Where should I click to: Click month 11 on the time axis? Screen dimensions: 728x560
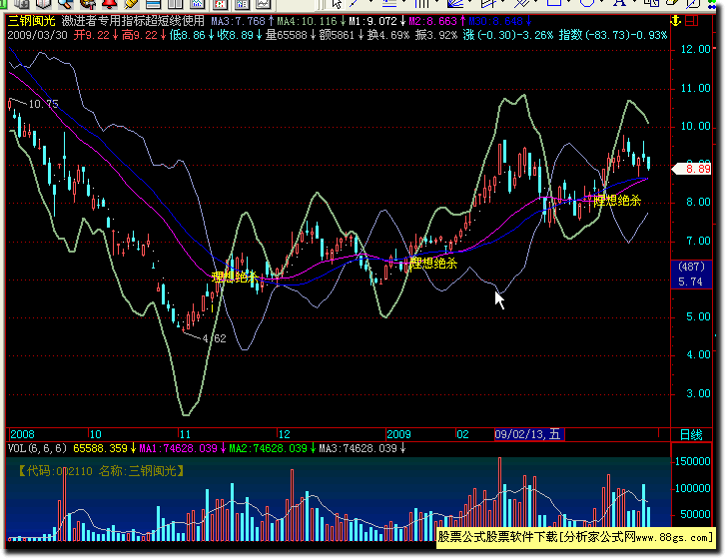185,435
